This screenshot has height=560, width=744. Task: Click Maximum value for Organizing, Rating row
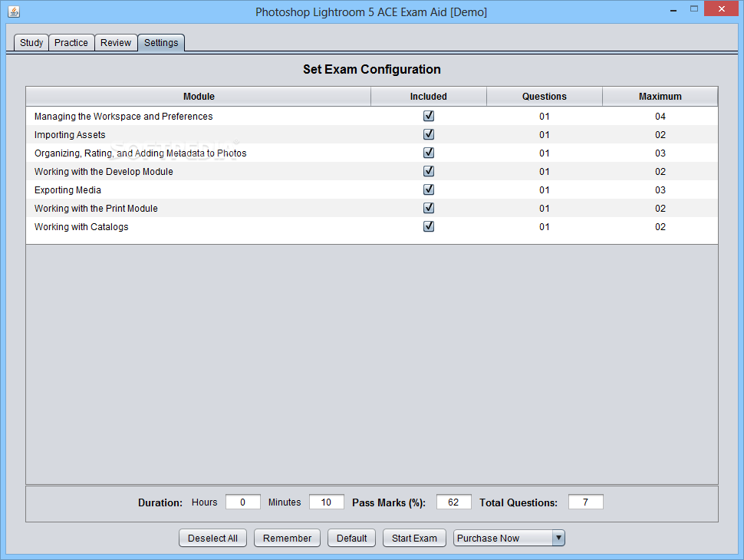click(660, 153)
